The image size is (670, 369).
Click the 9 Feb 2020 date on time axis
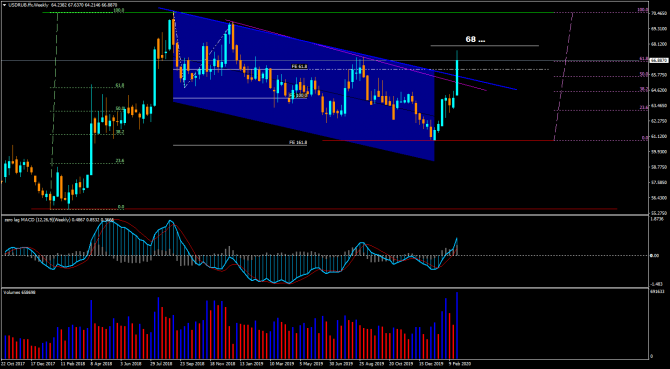point(460,363)
